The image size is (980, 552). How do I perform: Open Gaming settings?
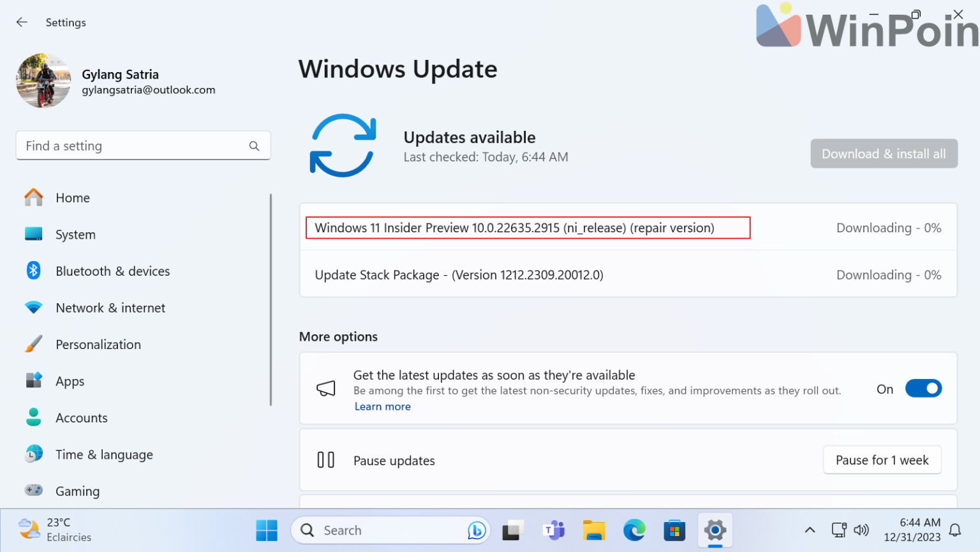pos(77,491)
